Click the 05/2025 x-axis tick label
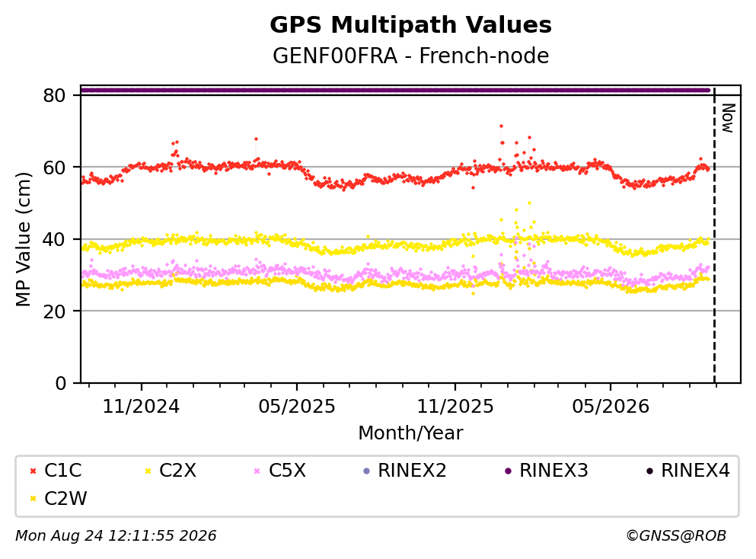The height and width of the screenshot is (559, 756). click(297, 407)
